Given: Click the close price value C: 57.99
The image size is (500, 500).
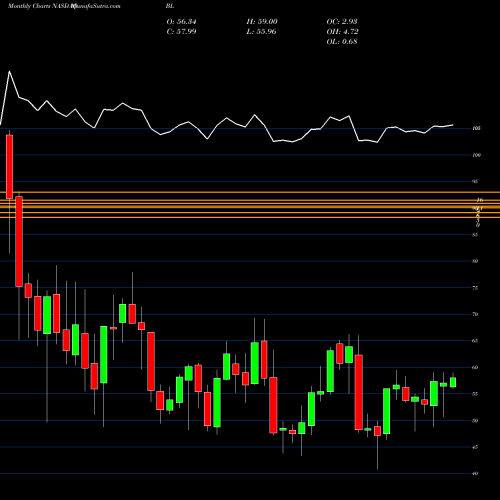Looking at the screenshot, I should point(181,32).
